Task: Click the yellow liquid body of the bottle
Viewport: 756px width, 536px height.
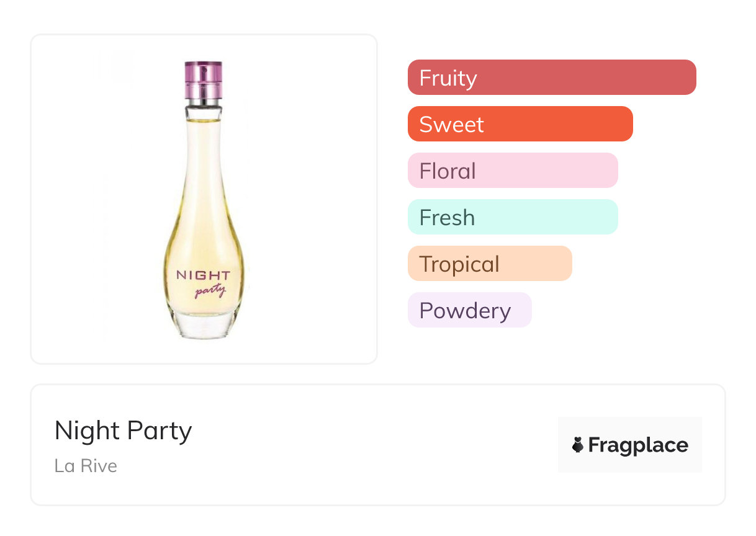Action: (x=203, y=236)
